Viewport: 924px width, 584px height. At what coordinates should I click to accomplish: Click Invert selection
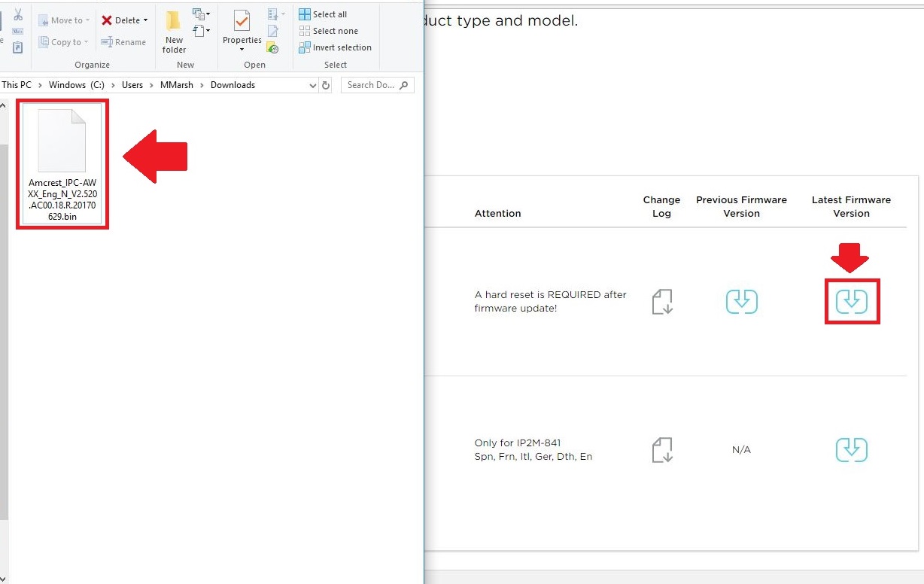coord(335,47)
